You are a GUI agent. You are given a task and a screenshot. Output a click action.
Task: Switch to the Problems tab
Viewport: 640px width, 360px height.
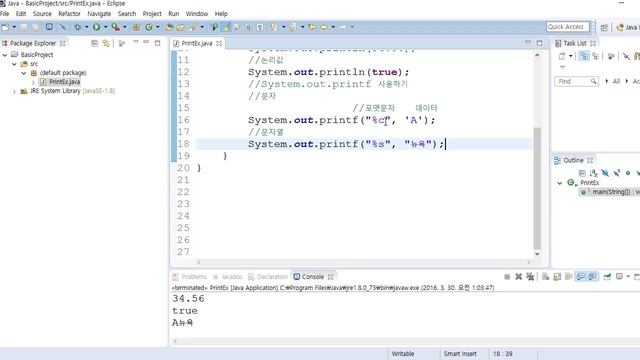pyautogui.click(x=190, y=277)
